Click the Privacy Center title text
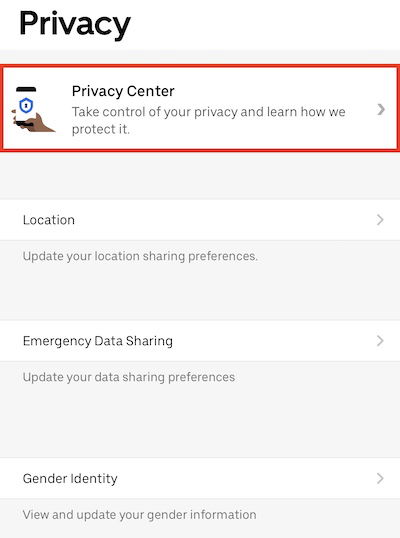Image resolution: width=400 pixels, height=538 pixels. (123, 91)
